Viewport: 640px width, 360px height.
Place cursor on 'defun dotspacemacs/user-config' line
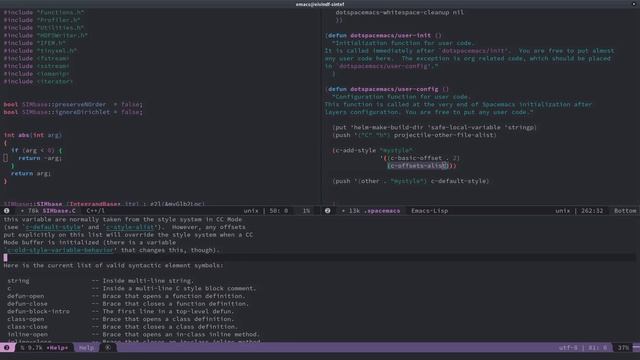387,89
